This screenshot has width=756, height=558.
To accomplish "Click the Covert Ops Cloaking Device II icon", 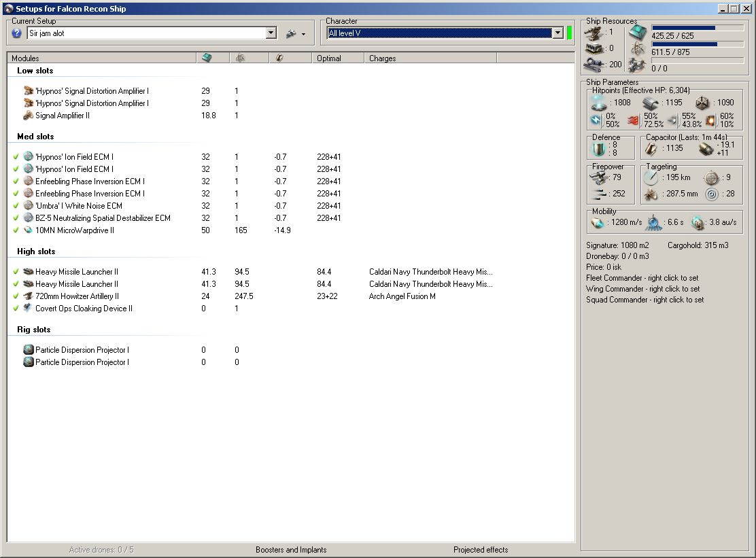I will pos(29,309).
